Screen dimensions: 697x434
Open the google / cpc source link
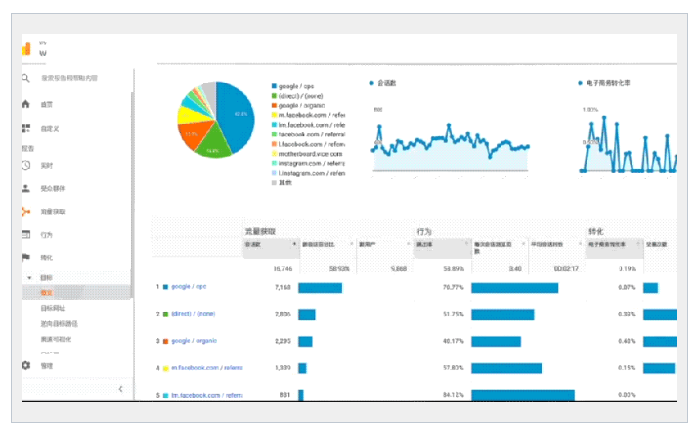coord(187,287)
